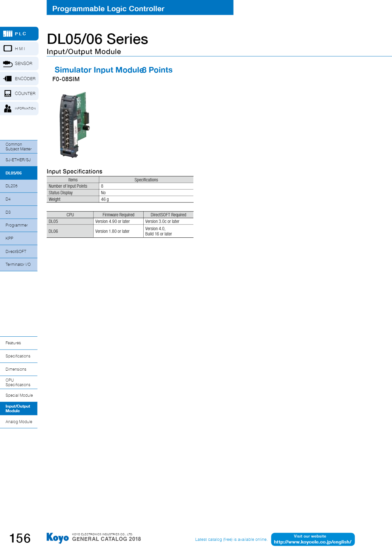Open the HMI category tab

(19, 48)
